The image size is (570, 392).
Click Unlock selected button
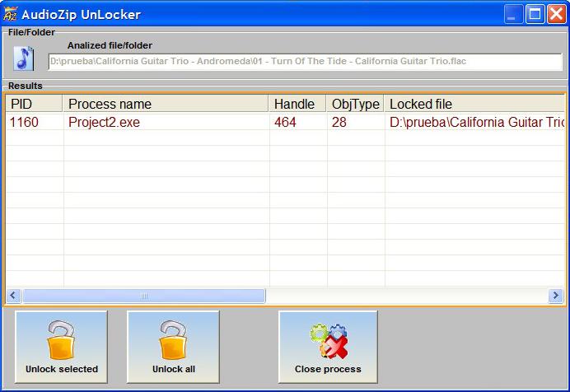(62, 347)
